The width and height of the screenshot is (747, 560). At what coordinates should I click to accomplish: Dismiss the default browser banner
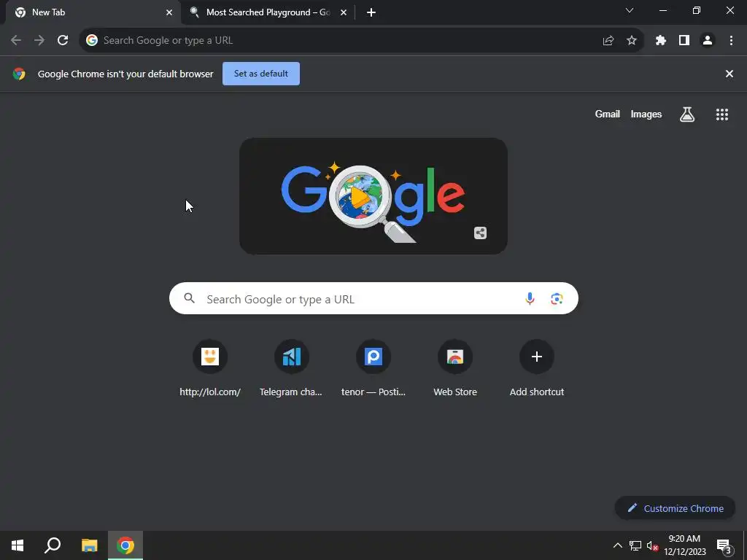coord(729,74)
